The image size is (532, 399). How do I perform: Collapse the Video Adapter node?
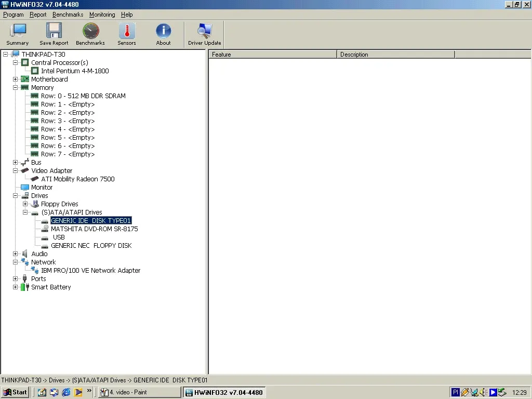pos(15,170)
